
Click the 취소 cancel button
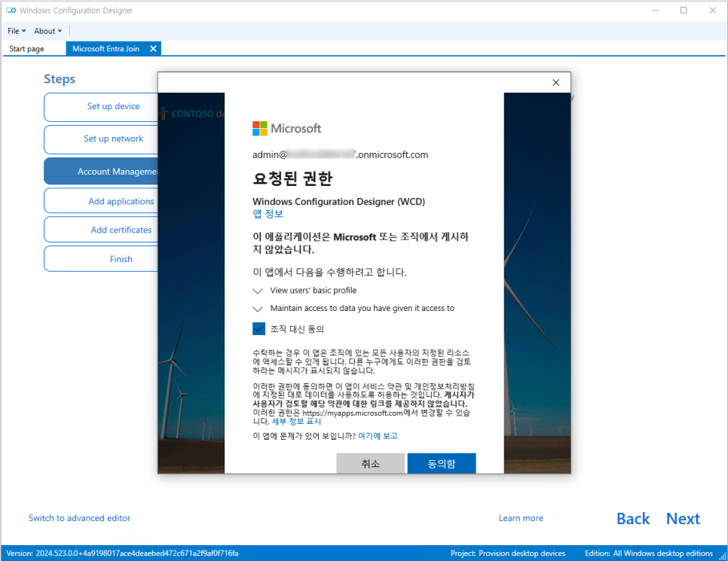click(371, 463)
